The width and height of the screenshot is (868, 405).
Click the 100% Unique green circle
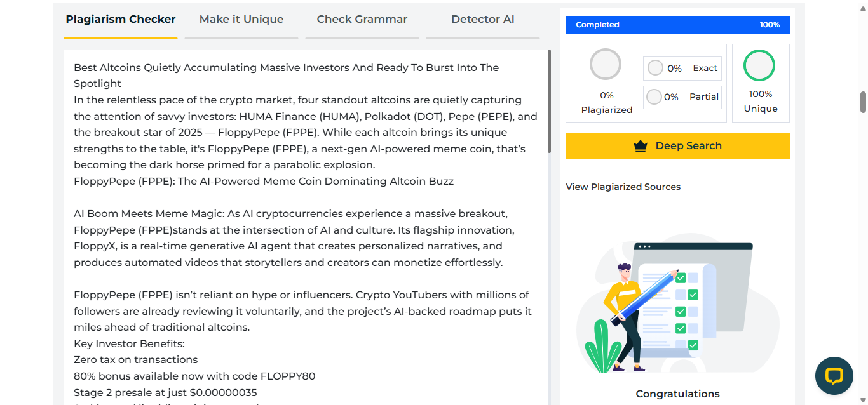click(x=759, y=65)
